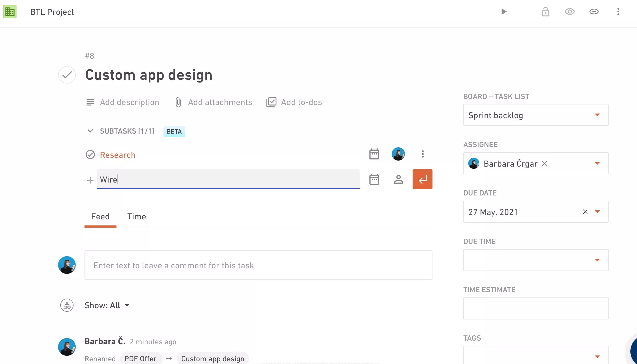The image size is (637, 364).
Task: Click the Barbara Črgar assignee avatar
Action: pos(474,163)
